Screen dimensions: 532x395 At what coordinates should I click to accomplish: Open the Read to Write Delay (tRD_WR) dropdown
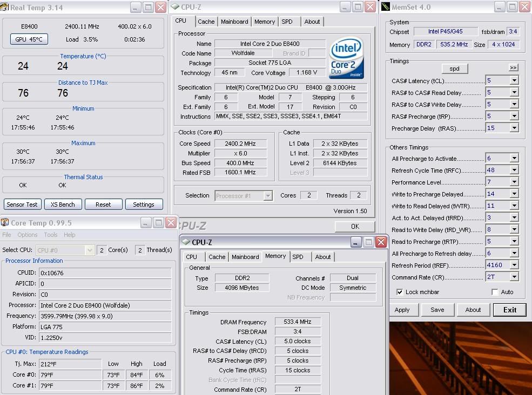(514, 229)
